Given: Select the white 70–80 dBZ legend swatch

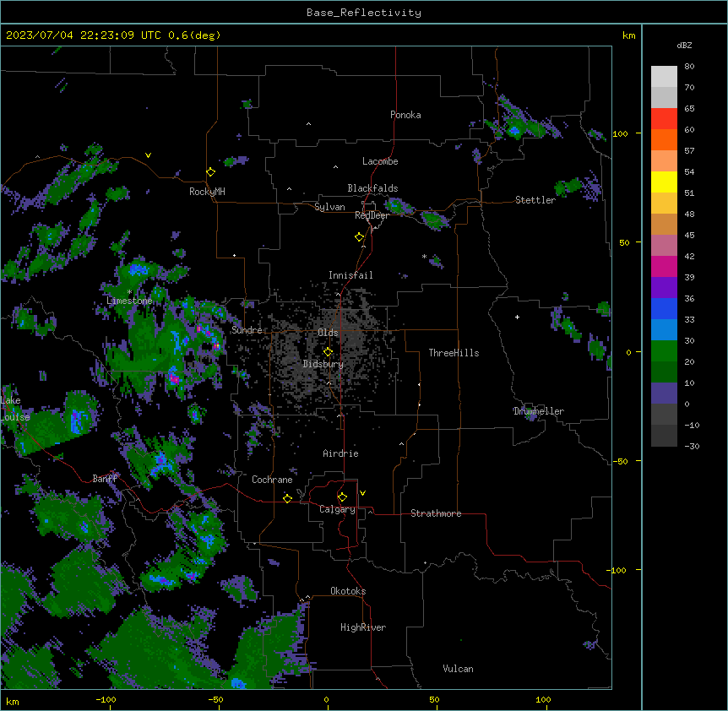Looking at the screenshot, I should click(x=664, y=77).
